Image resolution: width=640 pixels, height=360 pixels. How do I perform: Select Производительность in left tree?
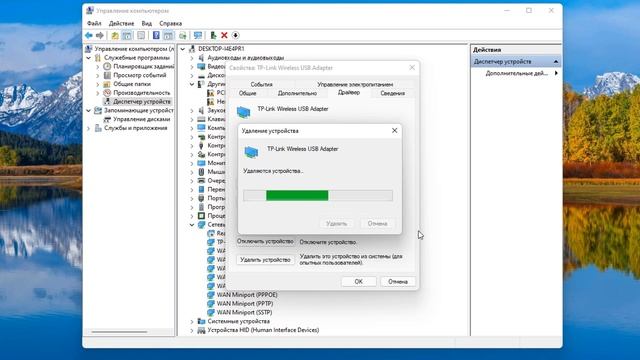141,93
